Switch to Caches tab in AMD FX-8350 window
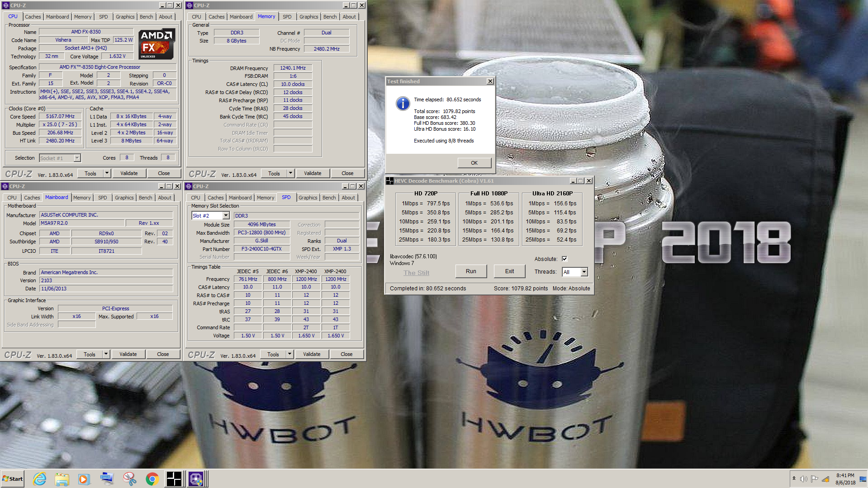 33,17
